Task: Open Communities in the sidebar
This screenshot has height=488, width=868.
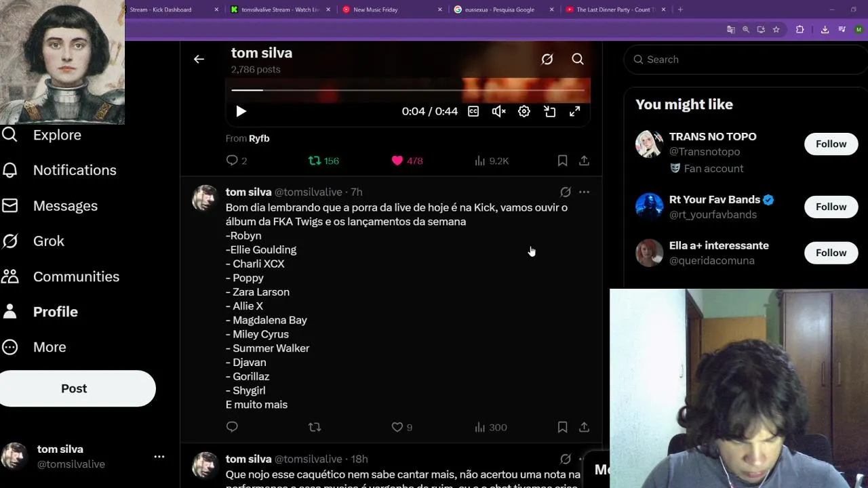Action: (x=60, y=277)
